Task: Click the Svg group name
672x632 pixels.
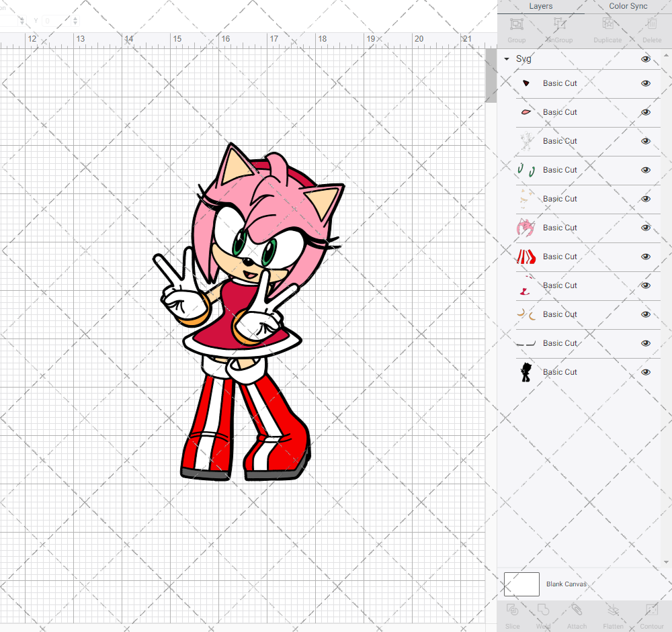Action: tap(523, 59)
